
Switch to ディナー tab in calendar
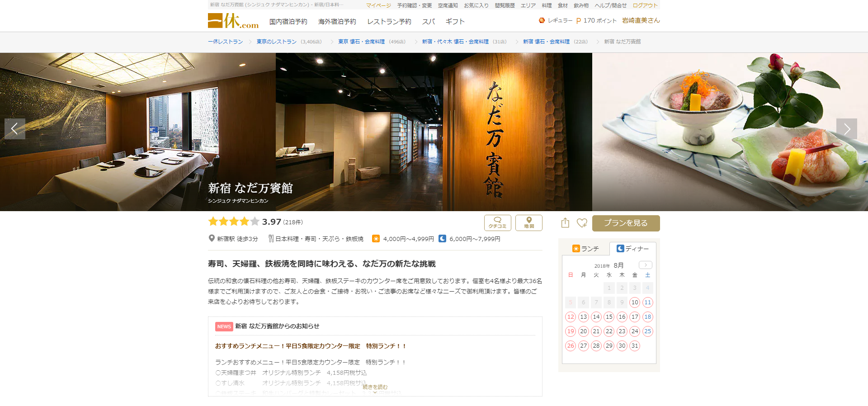[x=632, y=249]
